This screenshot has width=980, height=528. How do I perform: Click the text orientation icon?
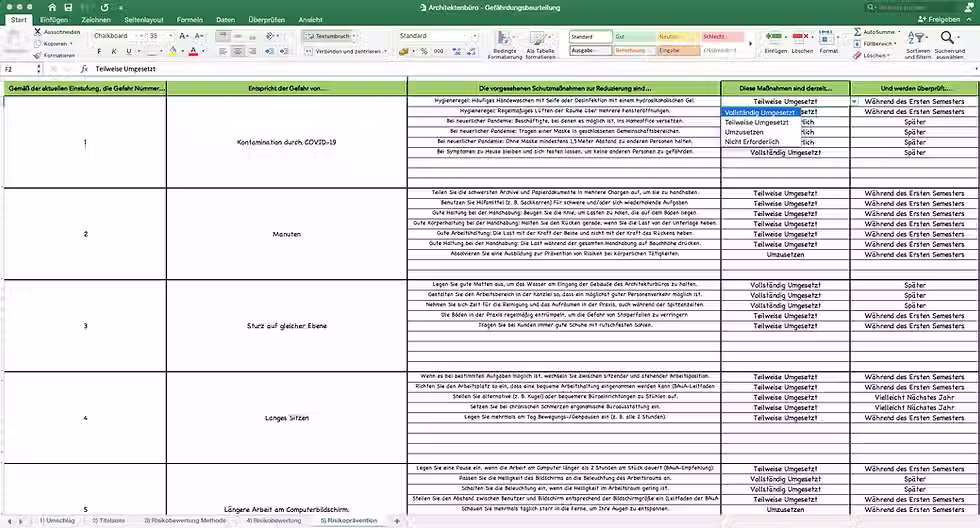270,36
